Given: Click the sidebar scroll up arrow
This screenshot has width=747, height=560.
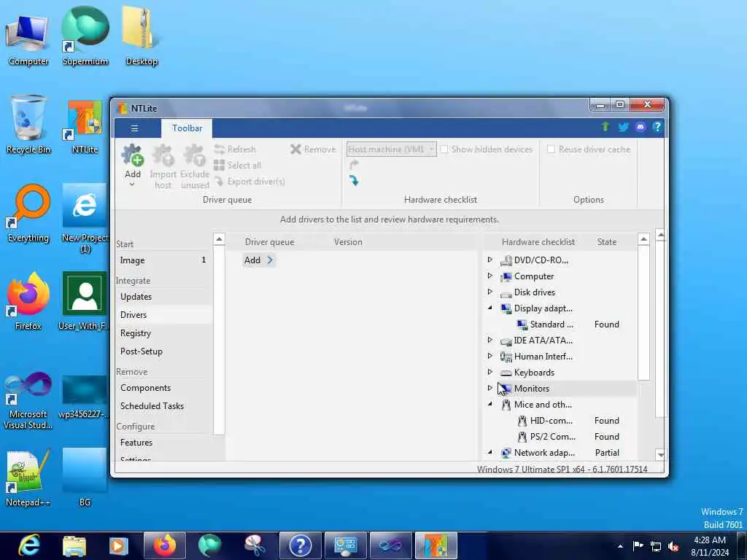Looking at the screenshot, I should tap(219, 239).
